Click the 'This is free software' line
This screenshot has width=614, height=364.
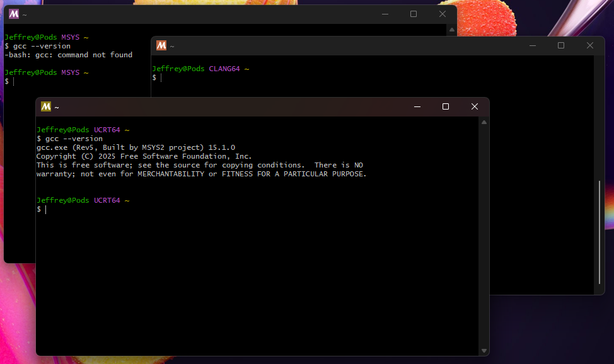(x=200, y=165)
